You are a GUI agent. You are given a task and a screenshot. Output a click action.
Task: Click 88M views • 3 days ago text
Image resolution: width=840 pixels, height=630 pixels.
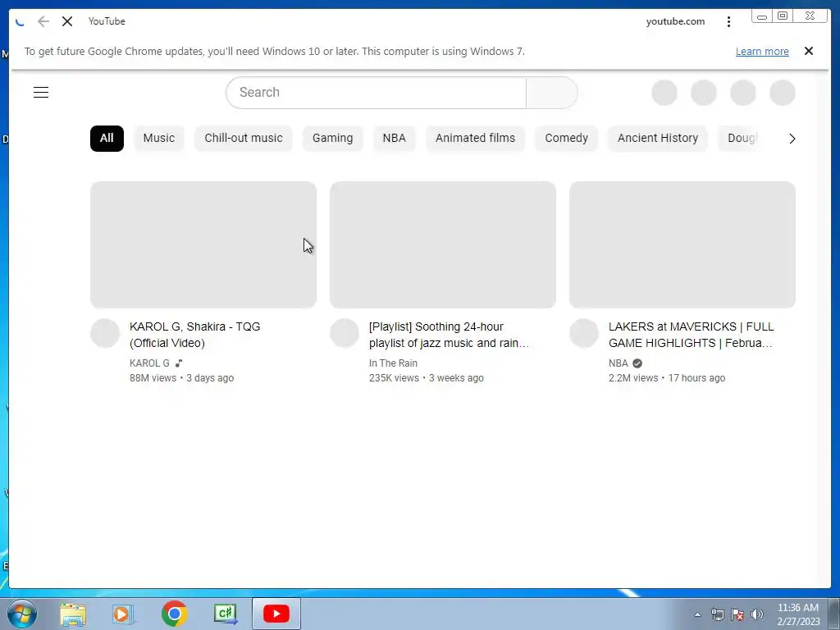[181, 378]
